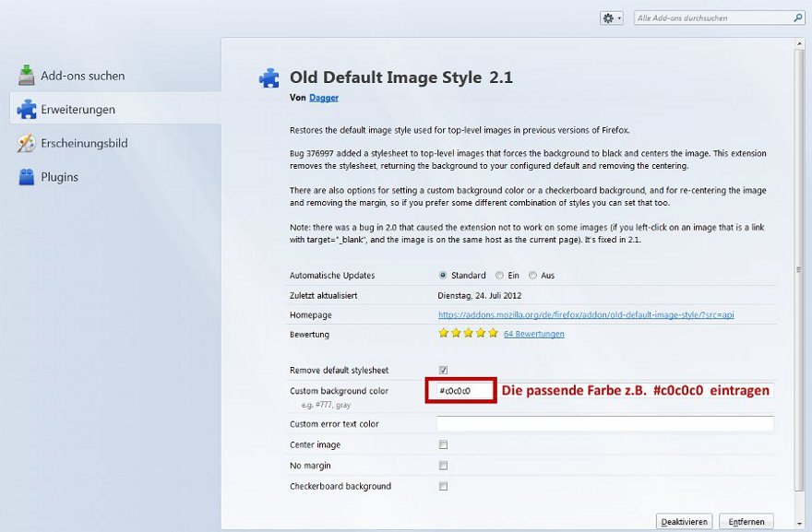Select Standard automatic updates option
This screenshot has width=812, height=532.
click(x=443, y=276)
